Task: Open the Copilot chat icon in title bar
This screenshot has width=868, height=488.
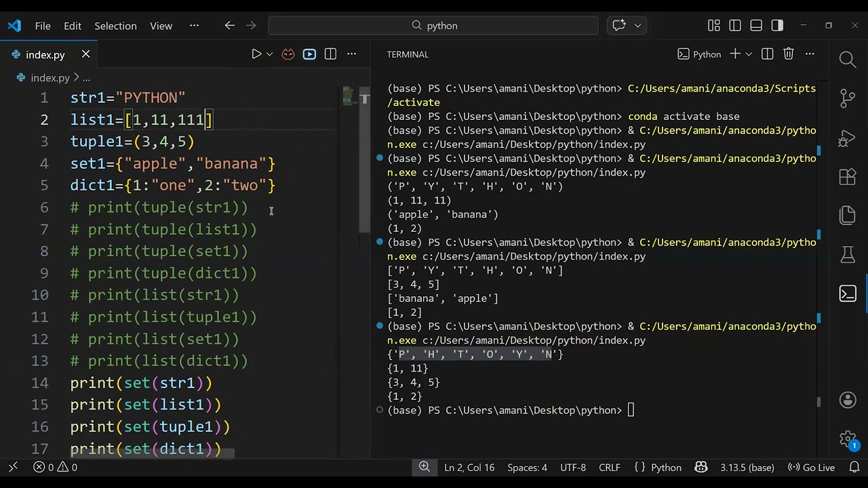Action: (619, 26)
